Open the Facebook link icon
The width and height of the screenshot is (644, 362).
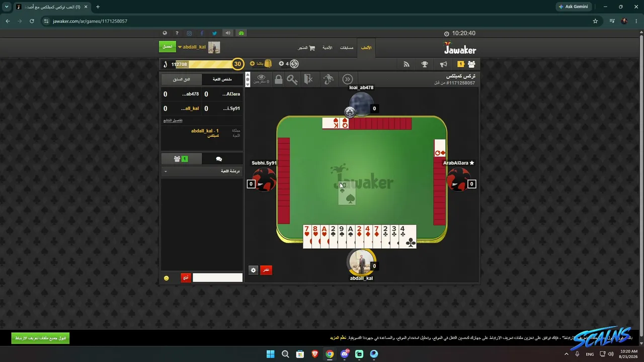(x=202, y=33)
